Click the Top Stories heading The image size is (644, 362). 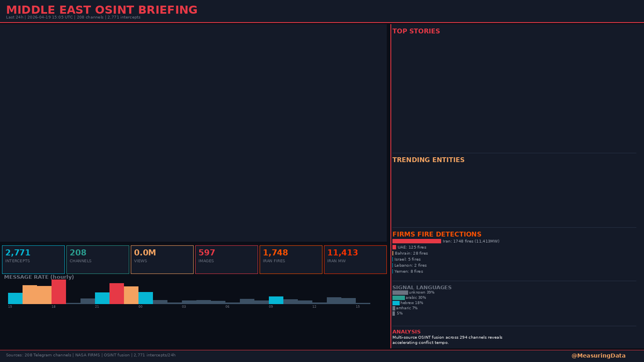(x=416, y=31)
